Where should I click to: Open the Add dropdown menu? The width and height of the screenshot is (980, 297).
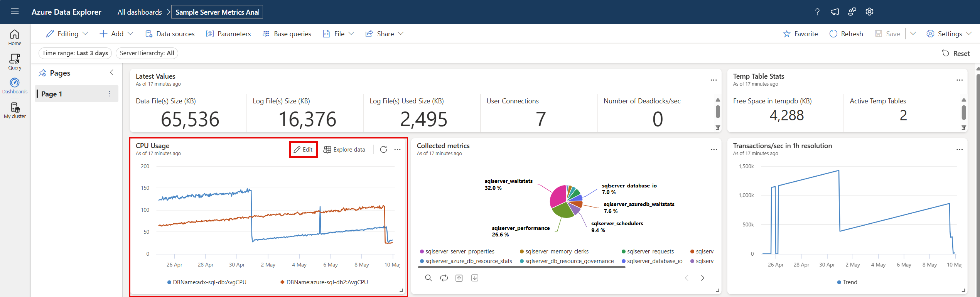click(116, 34)
